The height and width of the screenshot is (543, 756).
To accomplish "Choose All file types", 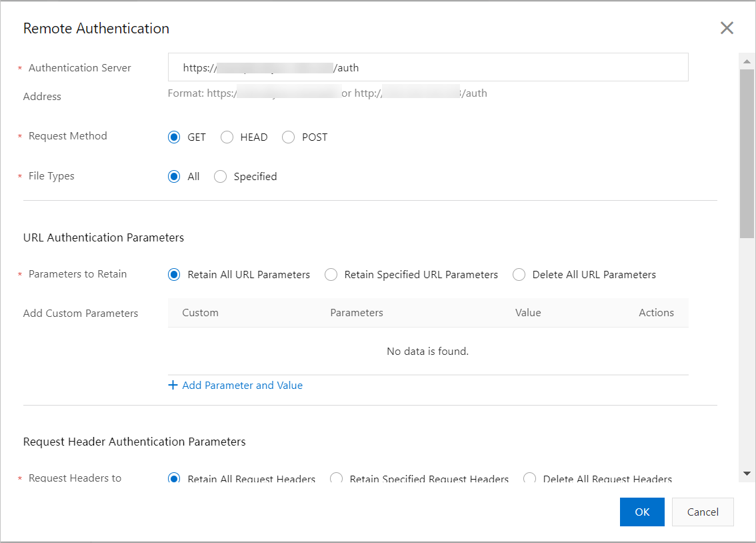I will pos(175,177).
